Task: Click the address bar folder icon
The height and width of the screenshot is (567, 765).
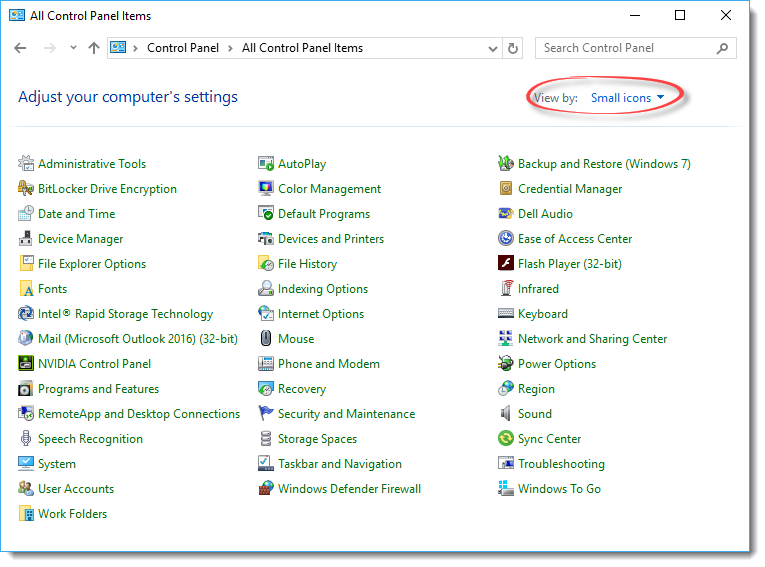Action: (118, 47)
